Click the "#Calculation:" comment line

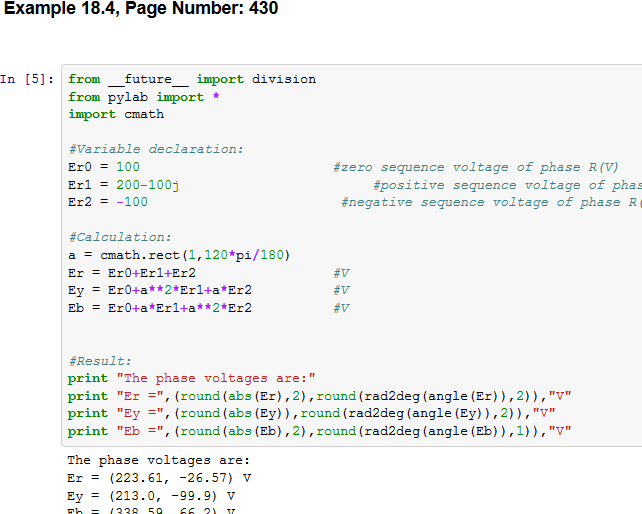click(x=120, y=237)
